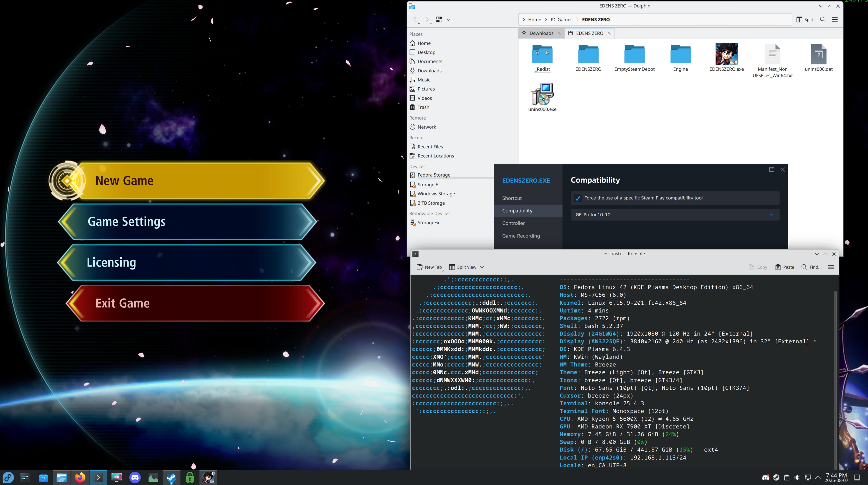Open Network in Remote section

(427, 127)
